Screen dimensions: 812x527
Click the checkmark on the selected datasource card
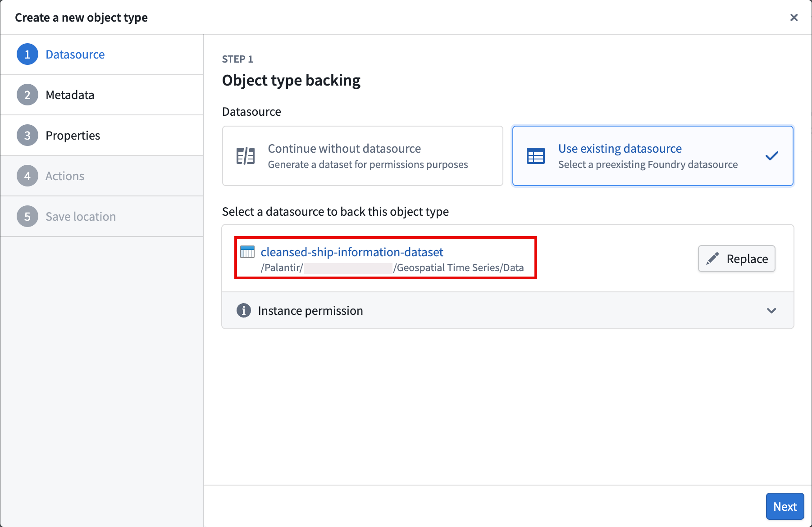pyautogui.click(x=772, y=155)
